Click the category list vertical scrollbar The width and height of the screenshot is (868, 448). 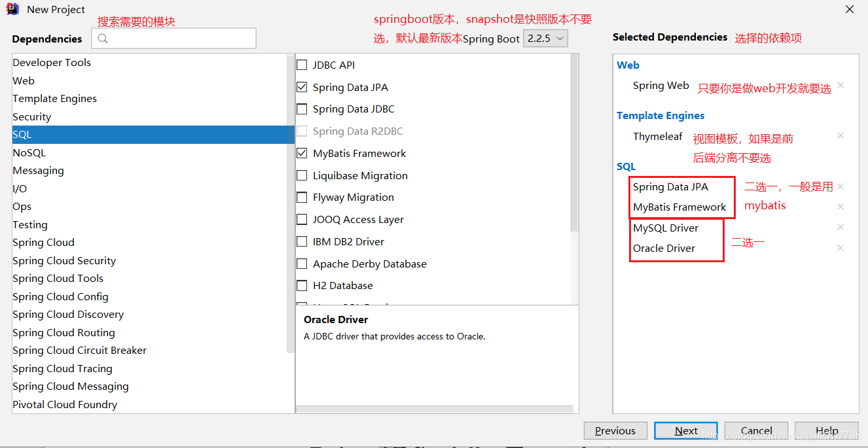tap(291, 203)
